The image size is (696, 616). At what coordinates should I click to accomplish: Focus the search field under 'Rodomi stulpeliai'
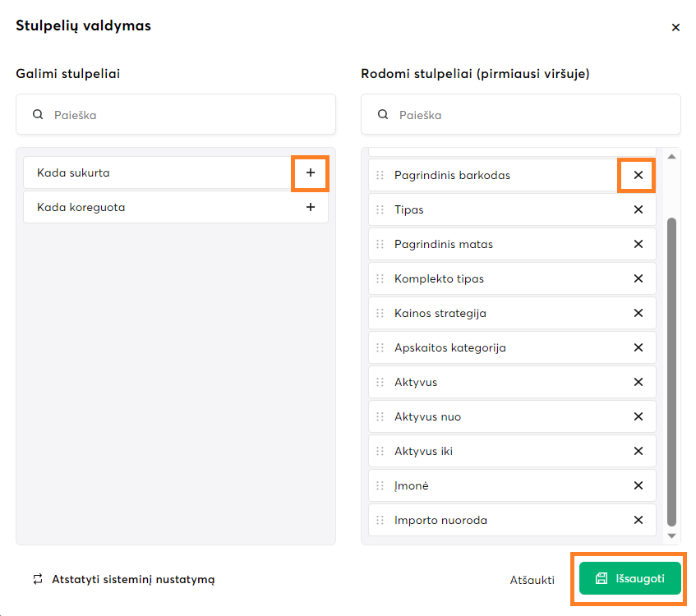click(x=530, y=115)
